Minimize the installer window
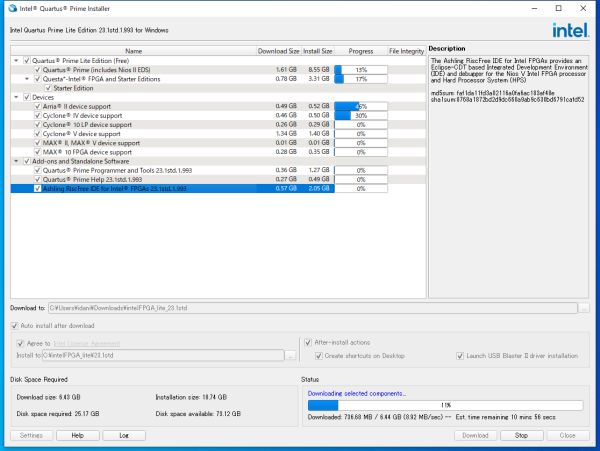The width and height of the screenshot is (600, 451). click(x=535, y=8)
